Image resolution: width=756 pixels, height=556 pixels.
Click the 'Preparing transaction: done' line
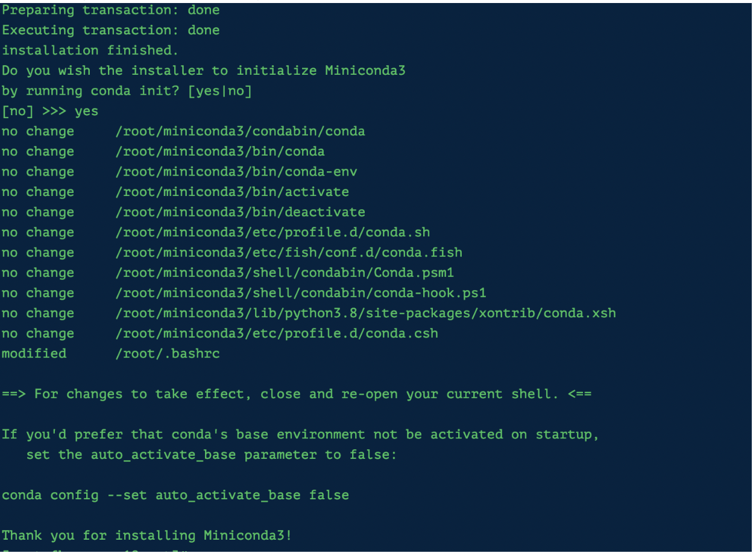click(x=111, y=10)
